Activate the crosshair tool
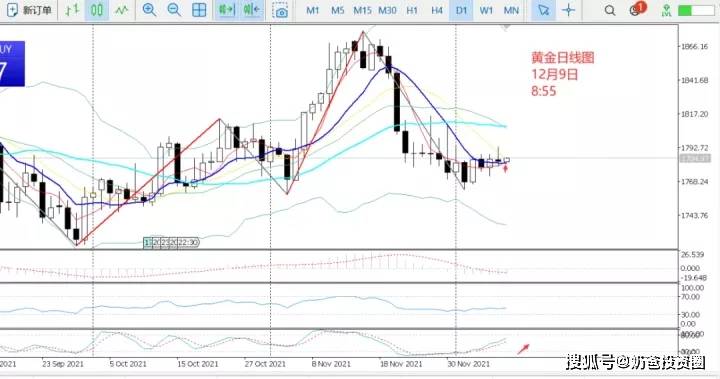This screenshot has width=720, height=379. (568, 10)
